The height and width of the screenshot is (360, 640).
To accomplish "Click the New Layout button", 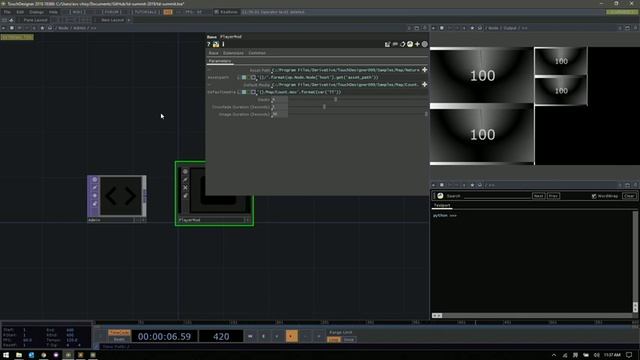I will (x=112, y=20).
